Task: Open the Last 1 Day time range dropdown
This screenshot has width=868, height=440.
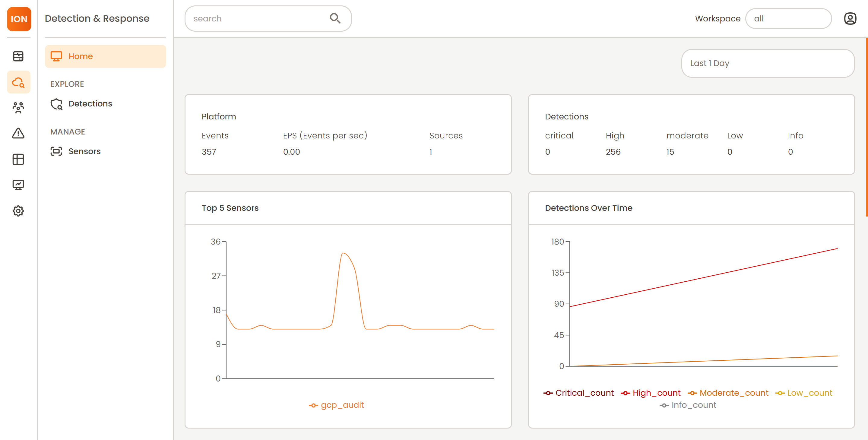Action: click(x=768, y=63)
